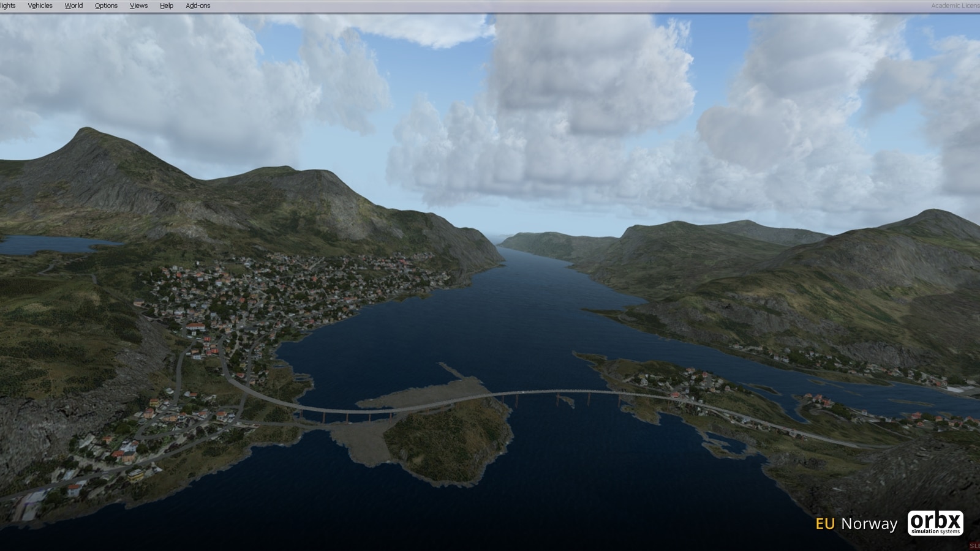Click the orbx simulation systems logo
This screenshot has width=980, height=551.
[x=935, y=523]
